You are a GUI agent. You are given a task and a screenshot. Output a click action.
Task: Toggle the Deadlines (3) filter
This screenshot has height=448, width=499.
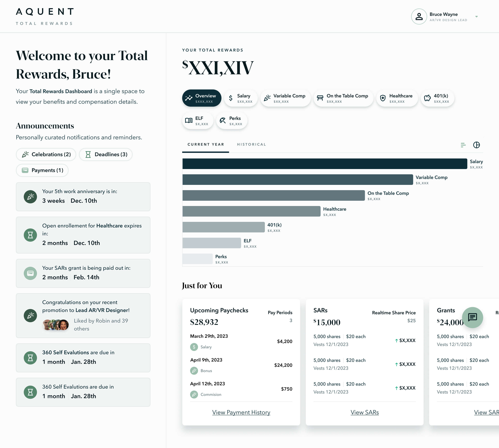(x=106, y=154)
